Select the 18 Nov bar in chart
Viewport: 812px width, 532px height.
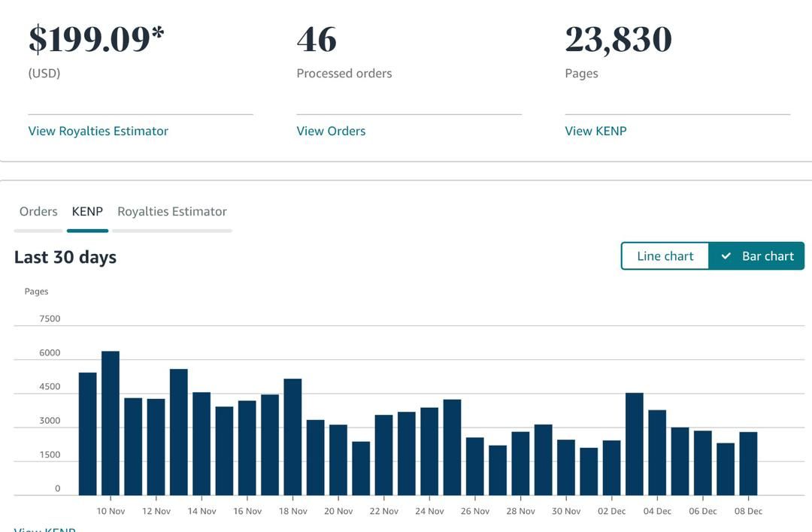tap(292, 437)
